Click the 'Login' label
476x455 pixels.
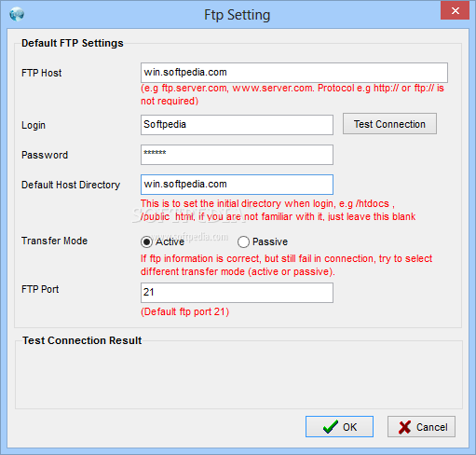tap(34, 125)
